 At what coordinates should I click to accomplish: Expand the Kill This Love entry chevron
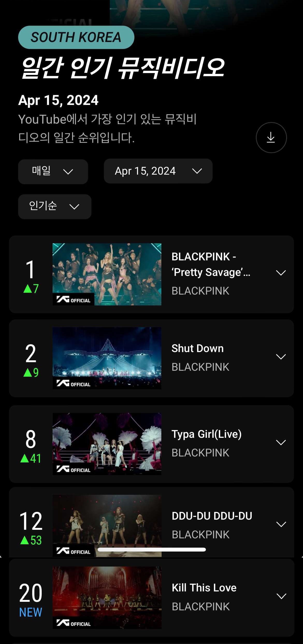[x=281, y=596]
